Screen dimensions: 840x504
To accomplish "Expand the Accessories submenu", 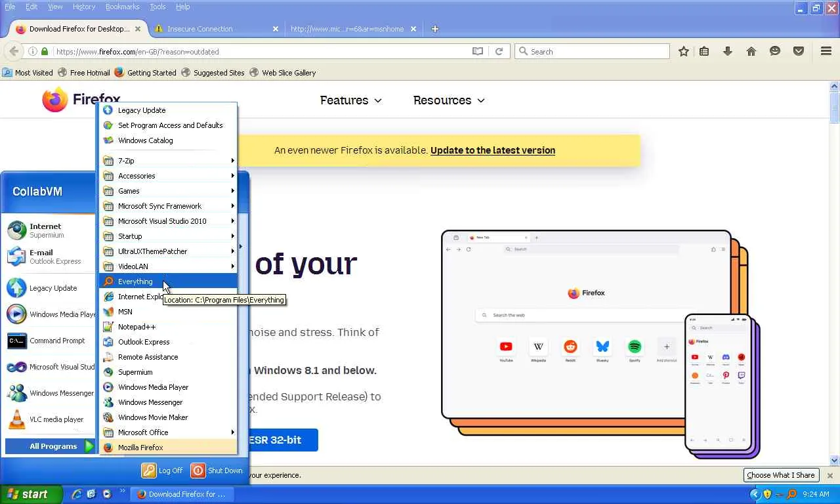I will click(x=168, y=176).
